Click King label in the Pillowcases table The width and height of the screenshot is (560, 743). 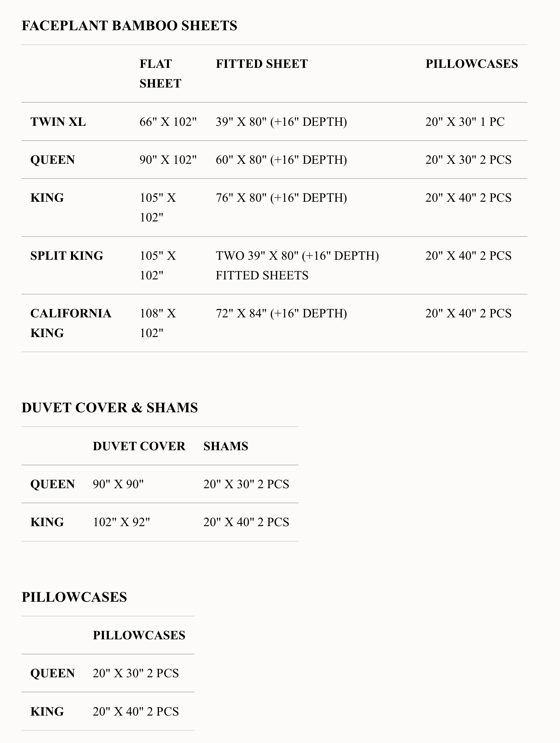click(x=47, y=712)
